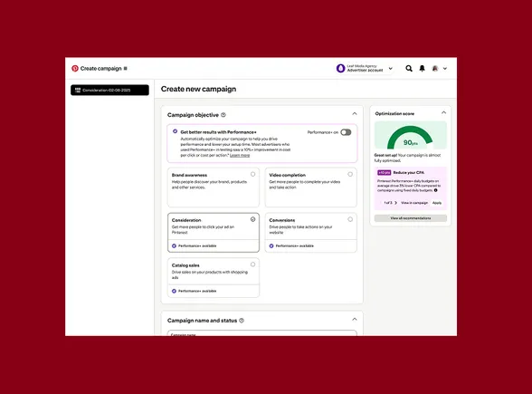532x394 pixels.
Task: Open the advertiser account dropdown arrow
Action: (x=391, y=68)
